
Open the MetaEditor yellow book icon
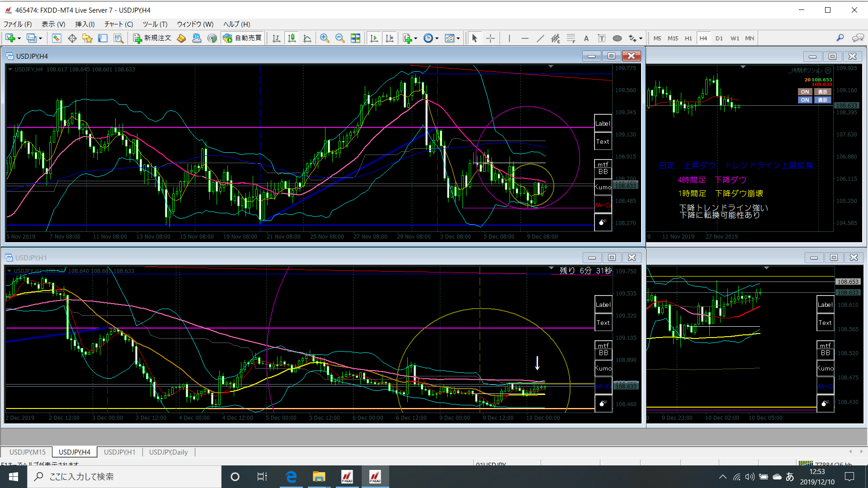(x=181, y=38)
